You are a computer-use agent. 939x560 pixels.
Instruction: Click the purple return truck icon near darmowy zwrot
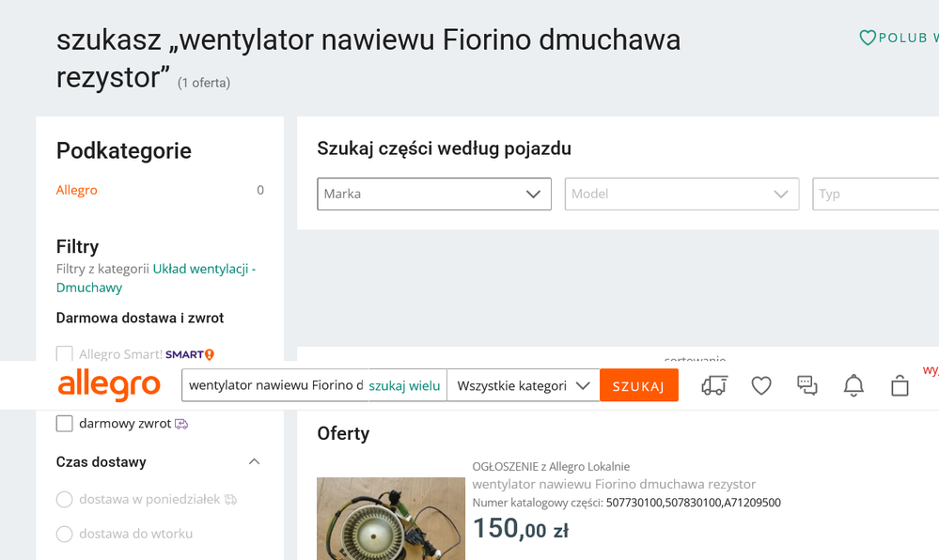tap(182, 424)
